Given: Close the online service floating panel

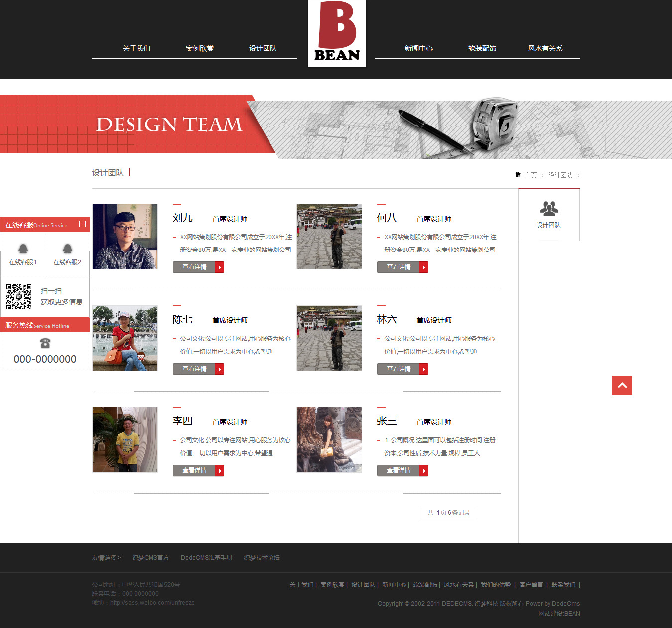Looking at the screenshot, I should [x=83, y=224].
